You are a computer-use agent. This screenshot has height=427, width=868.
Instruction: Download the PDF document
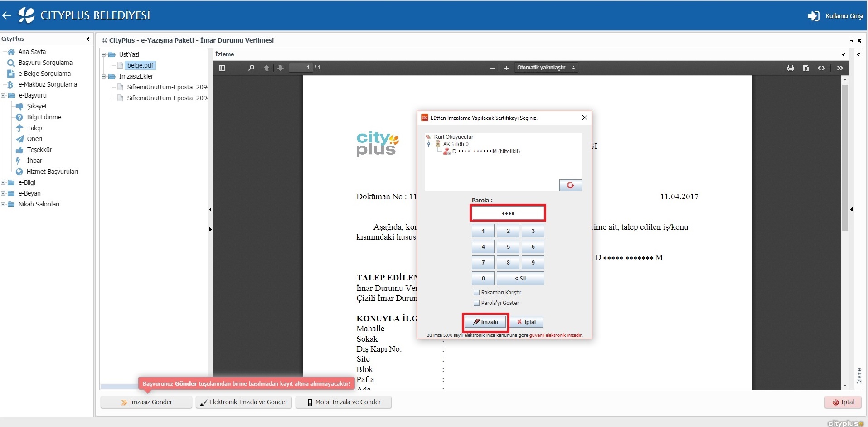(x=806, y=68)
